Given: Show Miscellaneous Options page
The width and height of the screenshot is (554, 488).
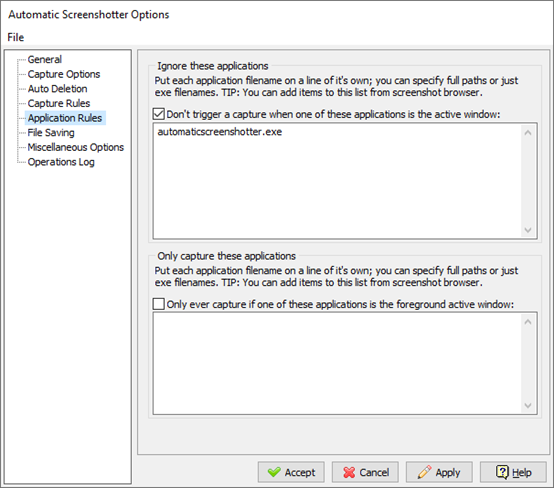Looking at the screenshot, I should (76, 147).
